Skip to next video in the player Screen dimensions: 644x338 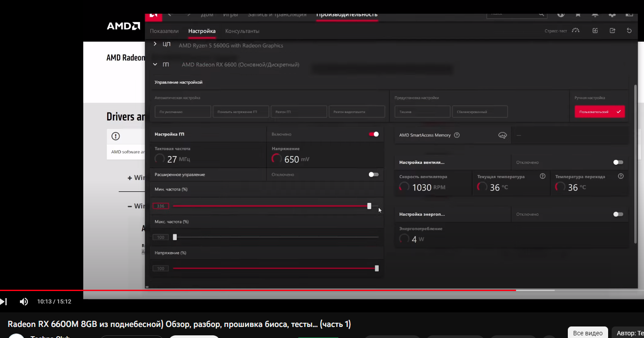tap(4, 302)
